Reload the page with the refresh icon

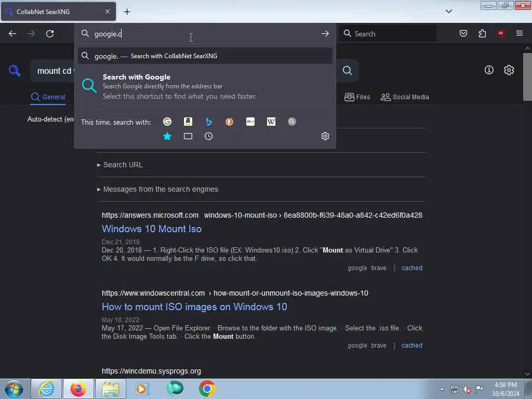click(50, 34)
